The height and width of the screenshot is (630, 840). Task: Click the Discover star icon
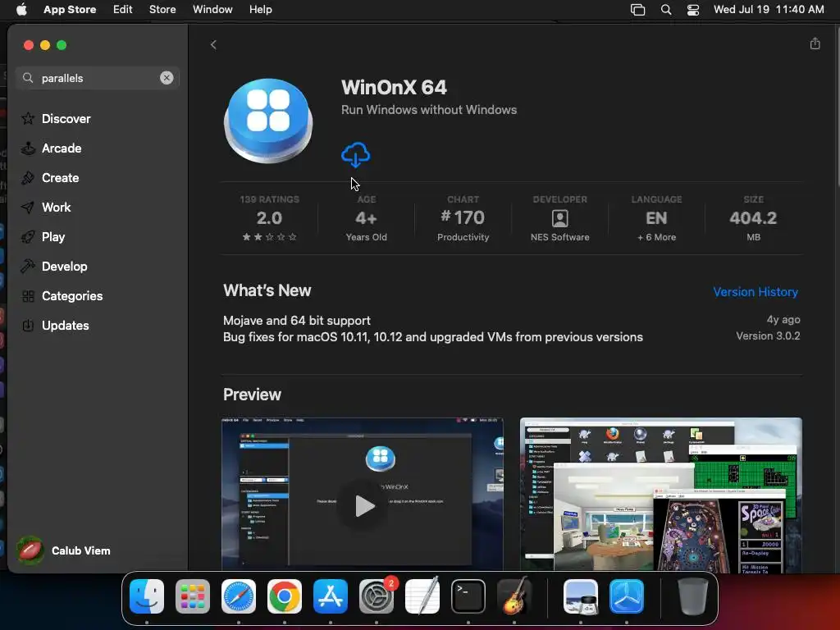coord(28,118)
